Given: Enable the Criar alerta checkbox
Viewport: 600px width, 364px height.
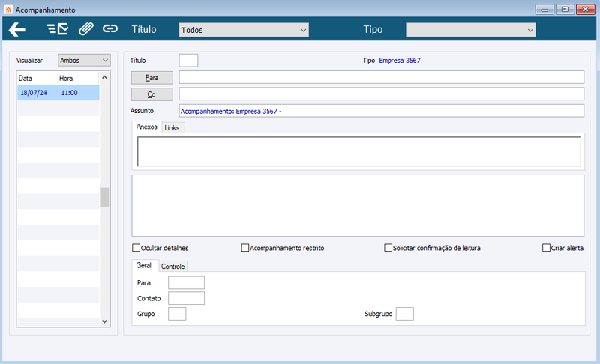Looking at the screenshot, I should (547, 248).
